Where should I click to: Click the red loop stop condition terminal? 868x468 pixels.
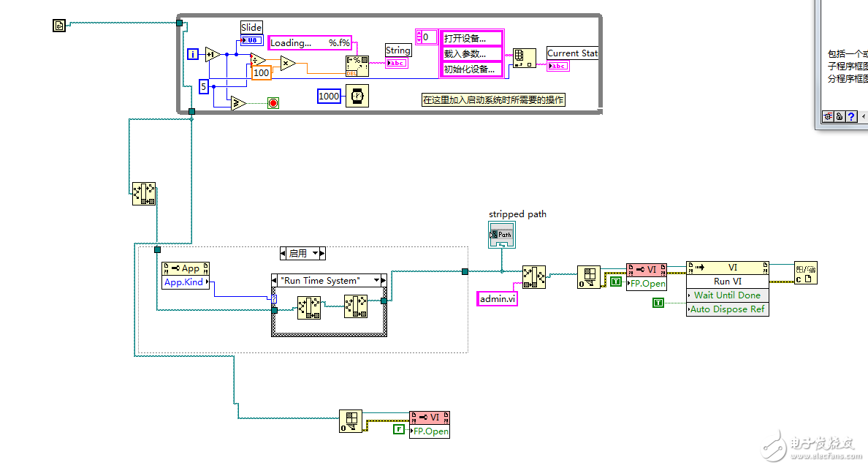pos(273,103)
